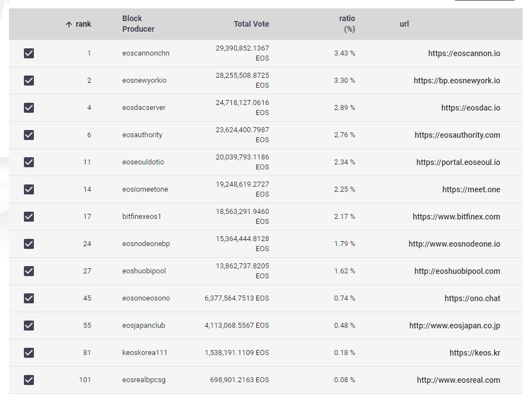Uncheck the eosnewyorkio row checkbox
The width and height of the screenshot is (532, 400).
(x=29, y=81)
